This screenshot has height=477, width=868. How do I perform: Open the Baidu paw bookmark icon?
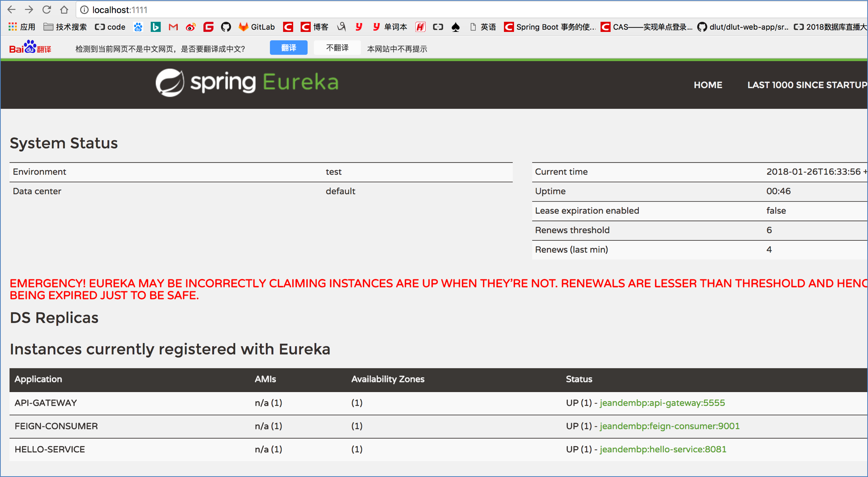(138, 27)
